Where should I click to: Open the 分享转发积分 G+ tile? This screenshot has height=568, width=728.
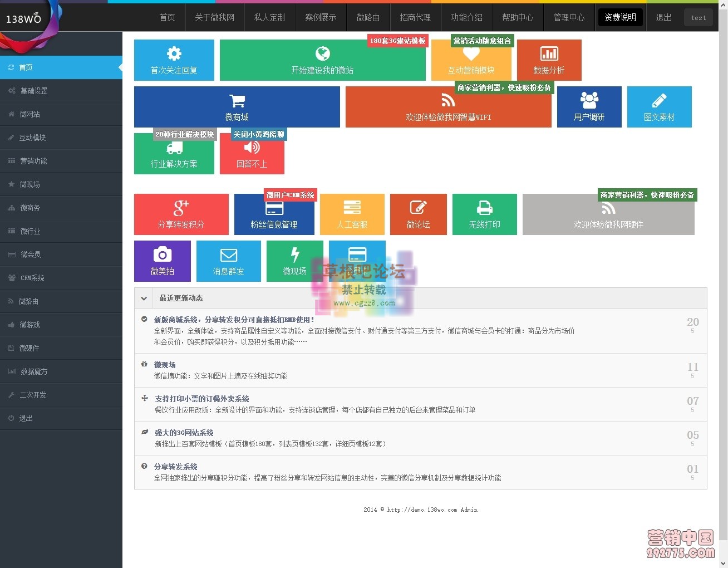point(181,214)
